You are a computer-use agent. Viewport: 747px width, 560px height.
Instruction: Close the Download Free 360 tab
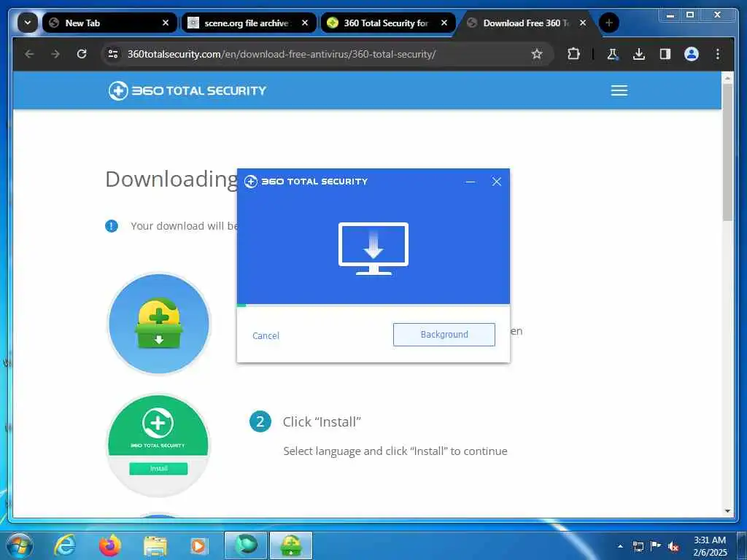(x=583, y=23)
